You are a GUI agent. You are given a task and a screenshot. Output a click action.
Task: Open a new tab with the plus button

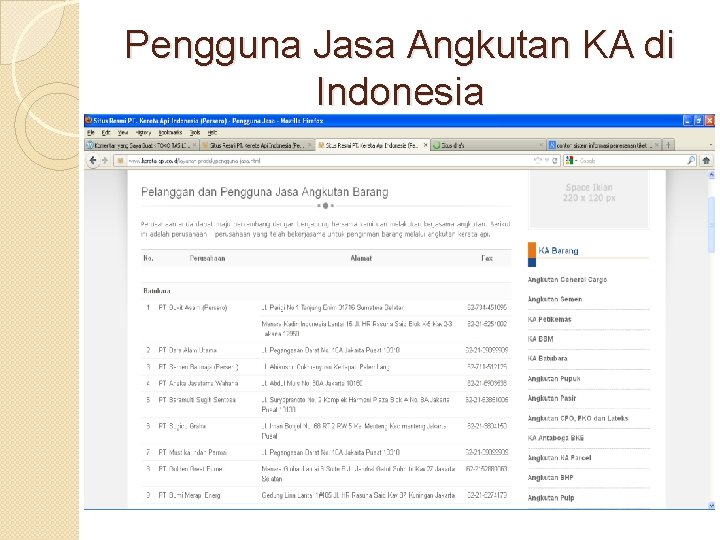coord(668,145)
